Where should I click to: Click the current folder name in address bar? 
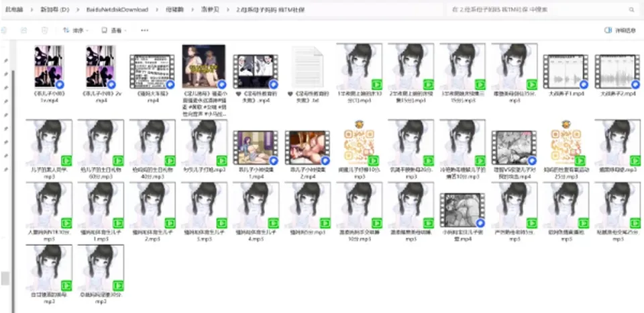(270, 9)
